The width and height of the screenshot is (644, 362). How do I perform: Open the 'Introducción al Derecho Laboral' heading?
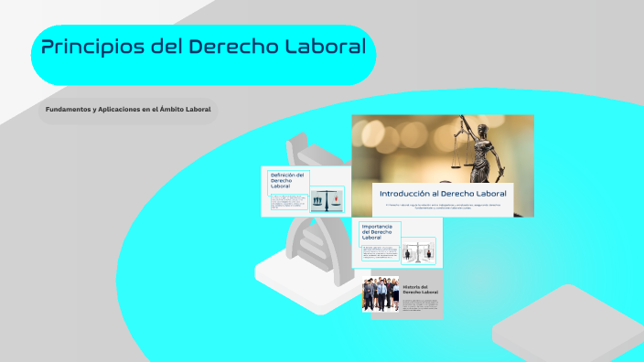point(443,193)
